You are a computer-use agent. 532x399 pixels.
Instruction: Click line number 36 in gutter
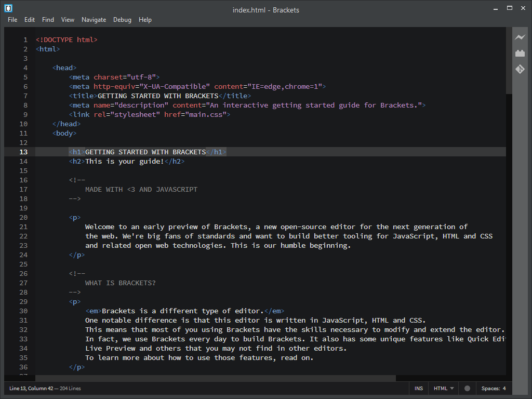23,367
